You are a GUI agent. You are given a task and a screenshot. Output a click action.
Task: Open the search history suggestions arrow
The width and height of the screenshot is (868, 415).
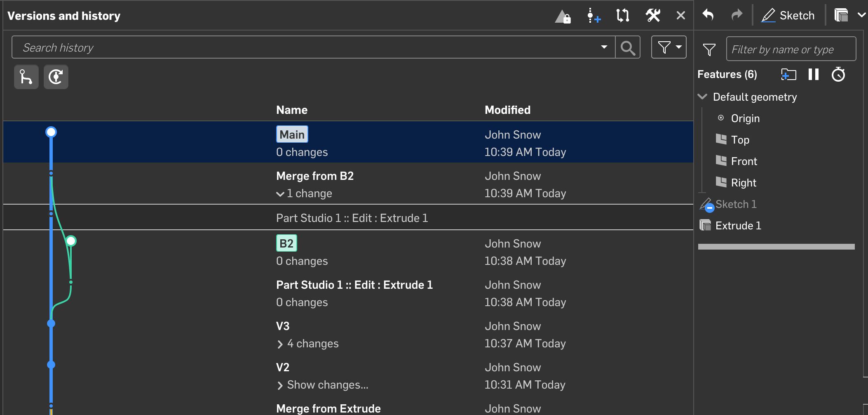tap(604, 47)
